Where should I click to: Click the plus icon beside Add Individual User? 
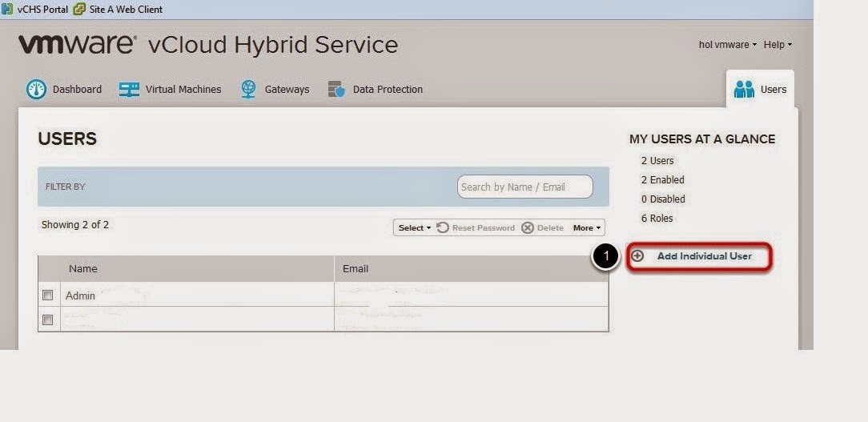click(637, 256)
